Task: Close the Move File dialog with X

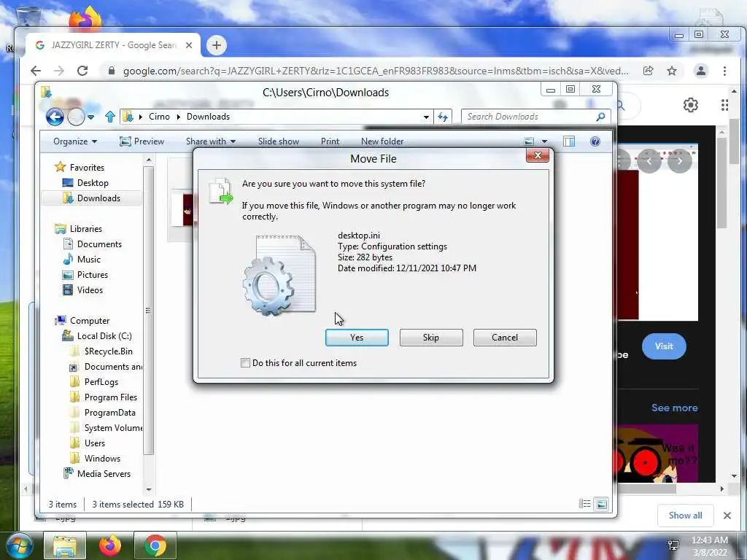Action: (538, 155)
